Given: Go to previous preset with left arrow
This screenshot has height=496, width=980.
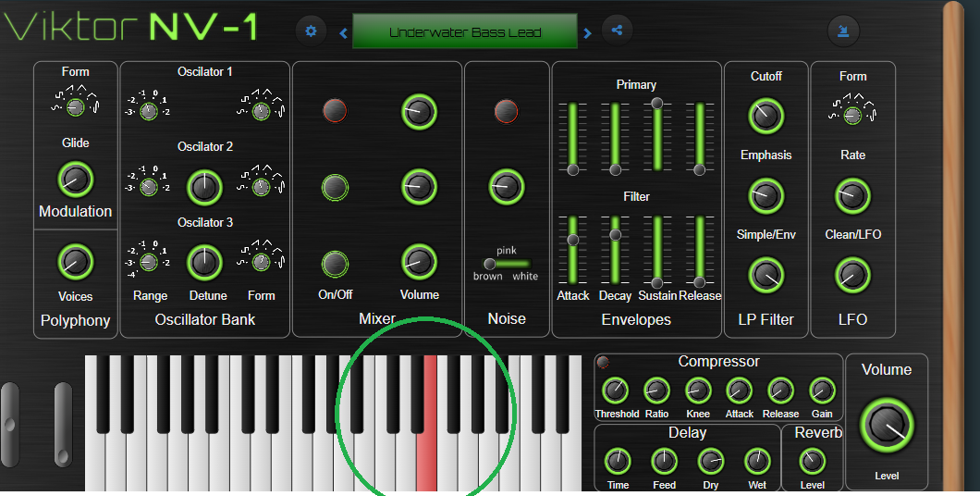Looking at the screenshot, I should point(344,34).
